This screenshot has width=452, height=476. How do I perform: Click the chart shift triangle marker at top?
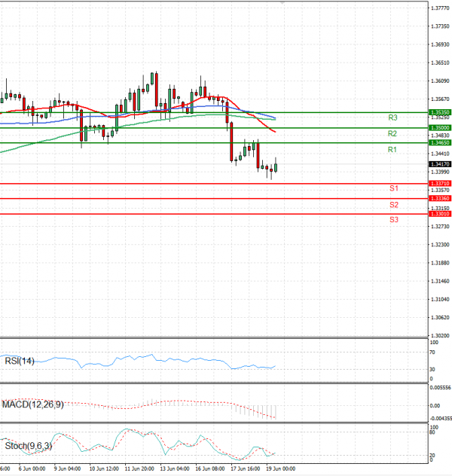pyautogui.click(x=282, y=3)
